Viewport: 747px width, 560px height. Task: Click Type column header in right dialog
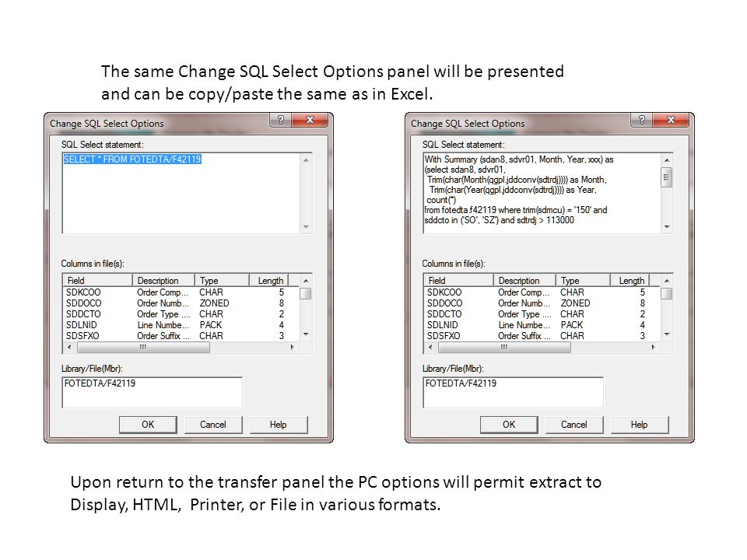tap(583, 281)
